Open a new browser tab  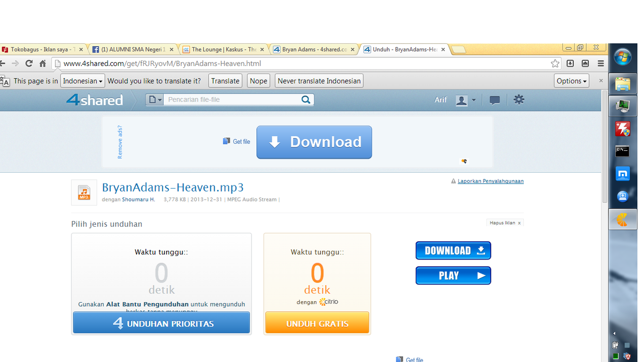[x=458, y=49]
